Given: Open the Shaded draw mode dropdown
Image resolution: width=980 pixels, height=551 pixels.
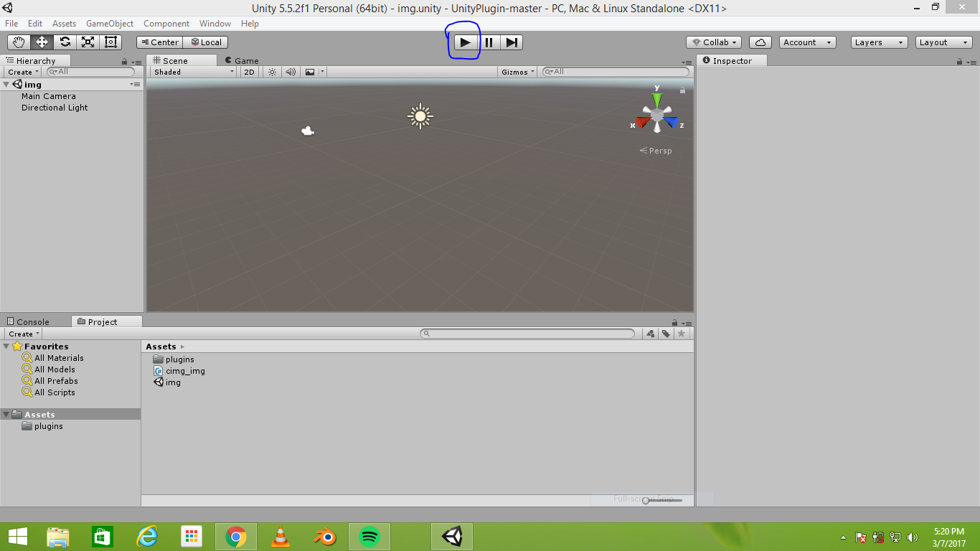Looking at the screenshot, I should coord(193,72).
